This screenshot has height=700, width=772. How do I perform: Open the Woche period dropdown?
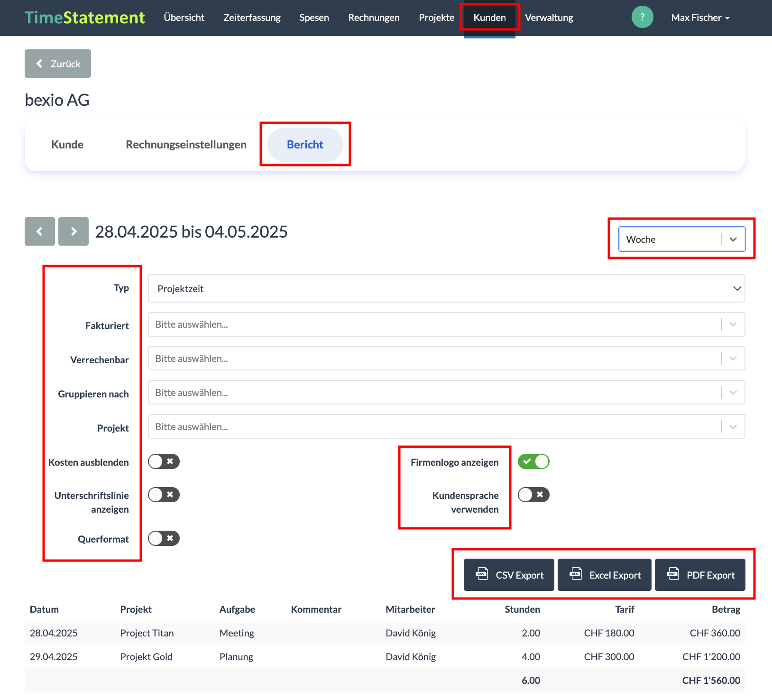(x=681, y=239)
